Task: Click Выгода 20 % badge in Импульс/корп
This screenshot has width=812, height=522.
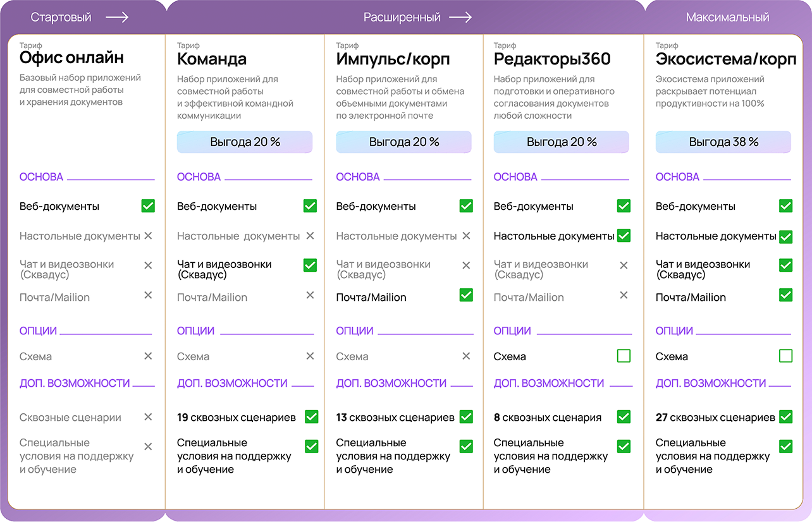Action: [403, 142]
